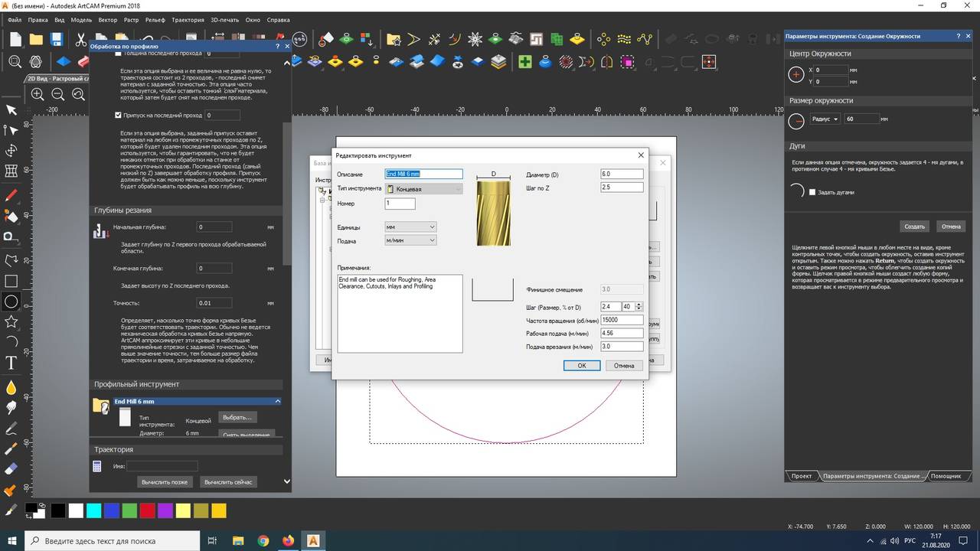This screenshot has width=980, height=551.
Task: Toggle Last pass allowance checkbox
Action: pos(118,115)
